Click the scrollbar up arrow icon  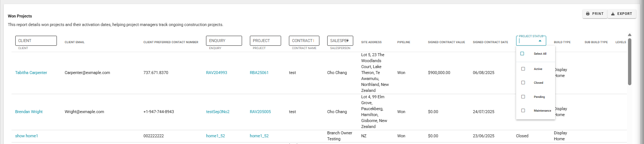629,35
